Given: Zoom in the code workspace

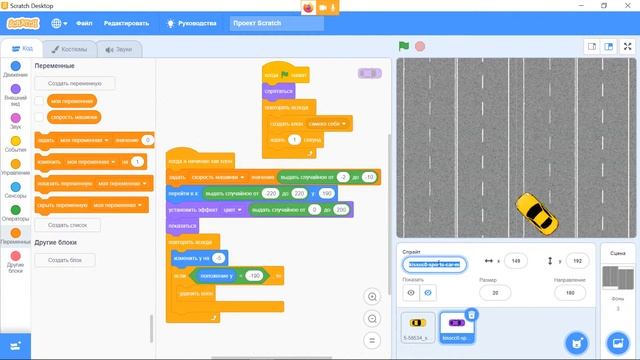Looking at the screenshot, I should 372,297.
